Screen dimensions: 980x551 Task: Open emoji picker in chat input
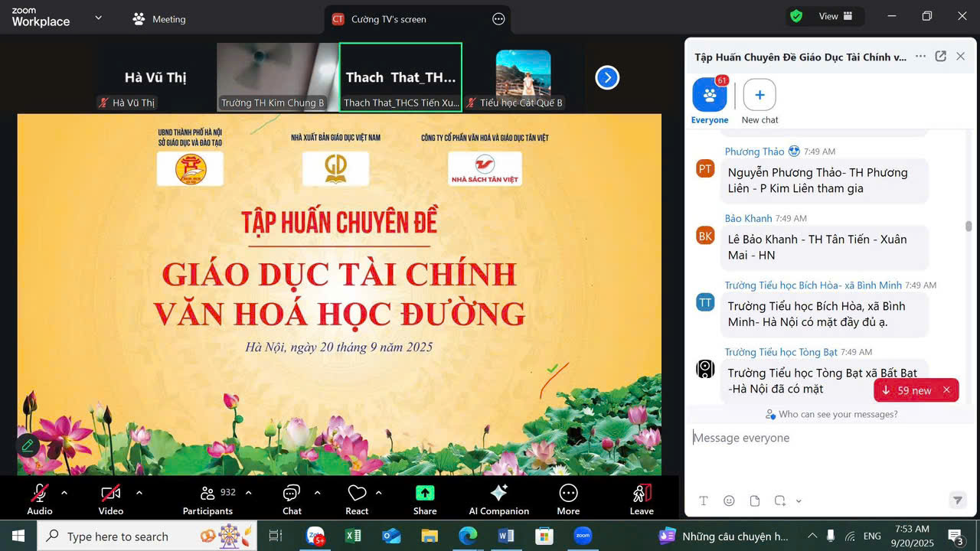coord(729,500)
